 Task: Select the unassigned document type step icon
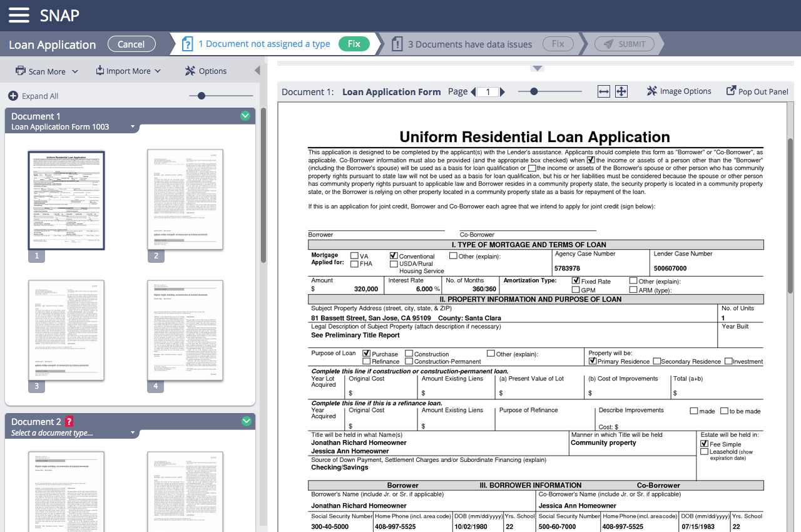click(x=187, y=44)
